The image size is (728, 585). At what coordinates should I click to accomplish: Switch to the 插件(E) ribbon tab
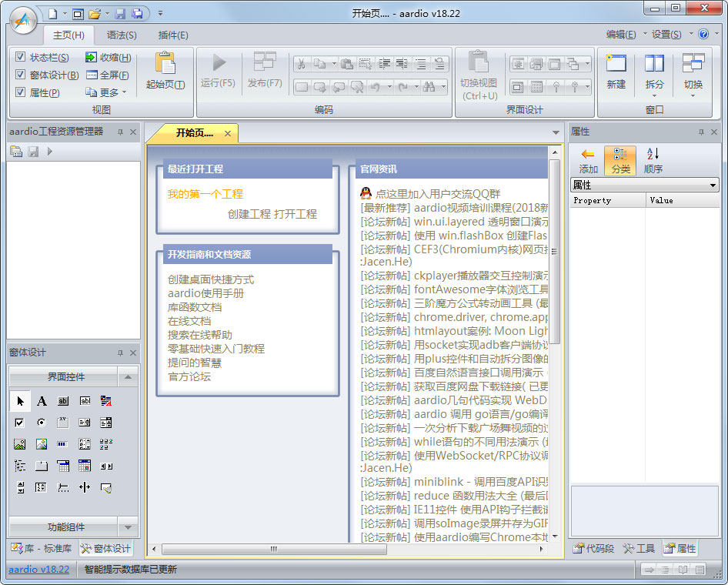tap(173, 35)
